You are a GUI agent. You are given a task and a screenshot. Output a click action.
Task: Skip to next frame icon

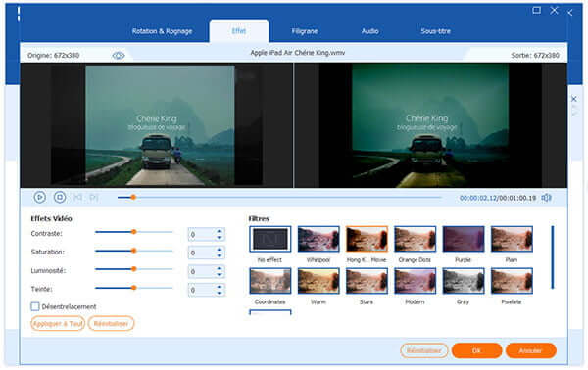(x=94, y=198)
